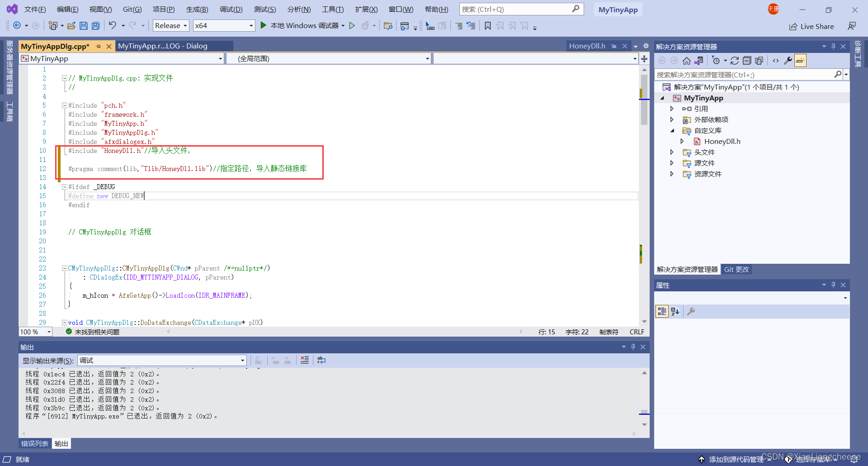
Task: Click the 本地 Windows 调试器 start button
Action: tap(300, 26)
